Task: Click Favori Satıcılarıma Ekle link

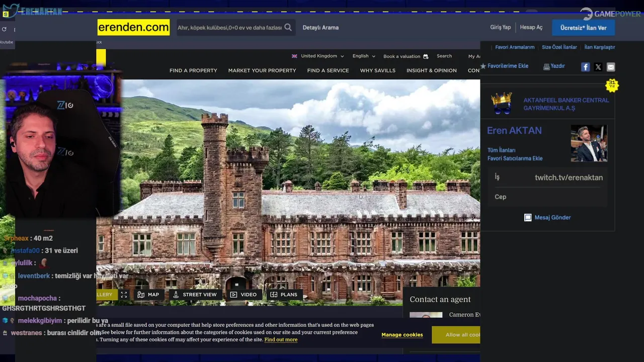Action: pyautogui.click(x=515, y=158)
